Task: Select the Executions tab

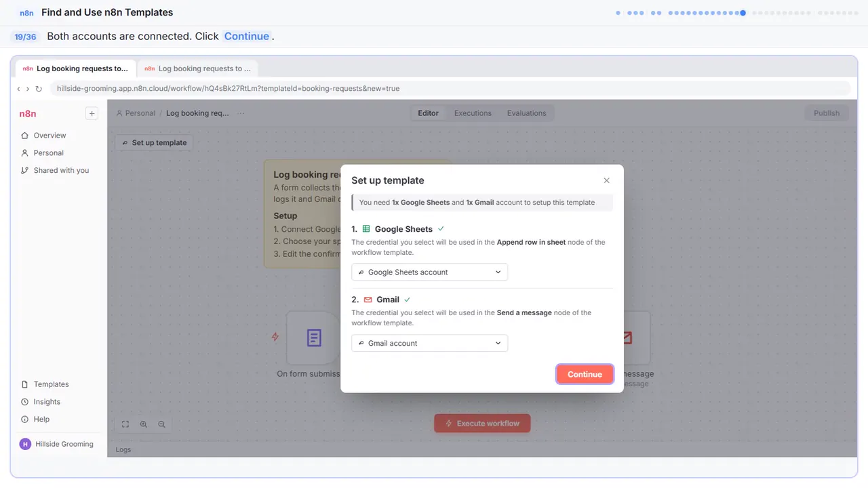Action: point(473,113)
